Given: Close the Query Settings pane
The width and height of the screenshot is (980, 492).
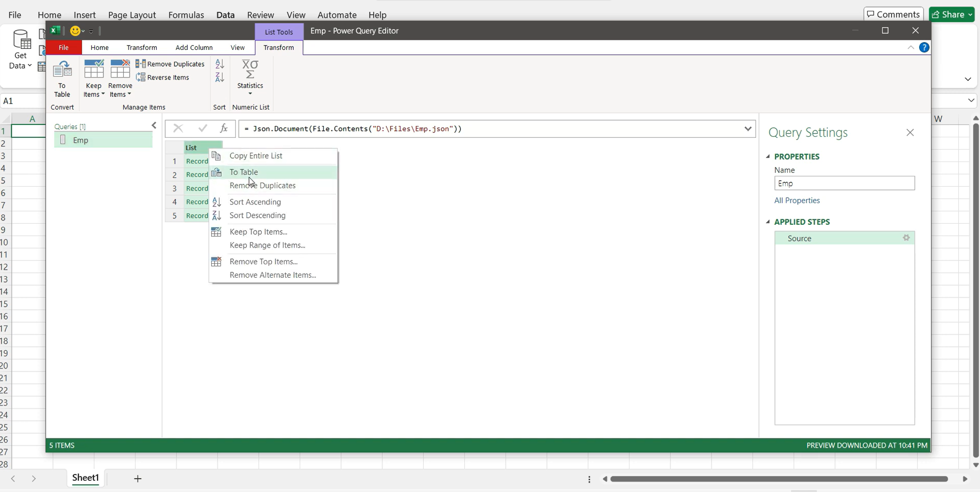Looking at the screenshot, I should tap(910, 132).
